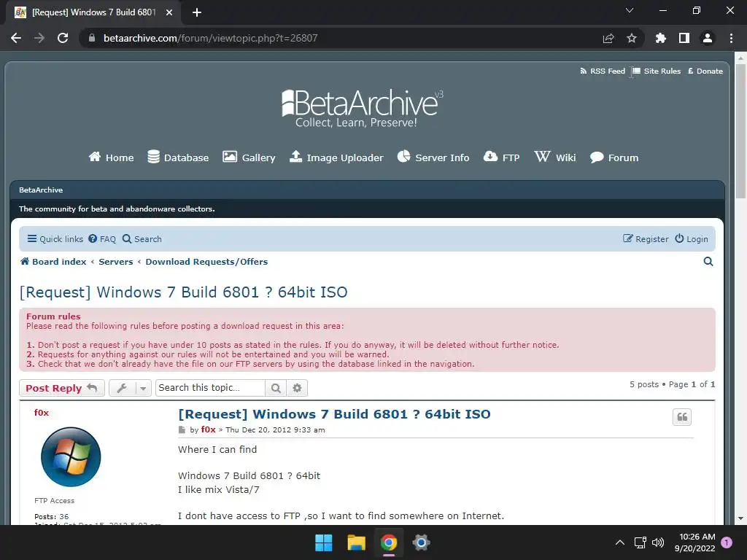Click the Login link
Image resolution: width=747 pixels, height=560 pixels.
[x=692, y=239]
